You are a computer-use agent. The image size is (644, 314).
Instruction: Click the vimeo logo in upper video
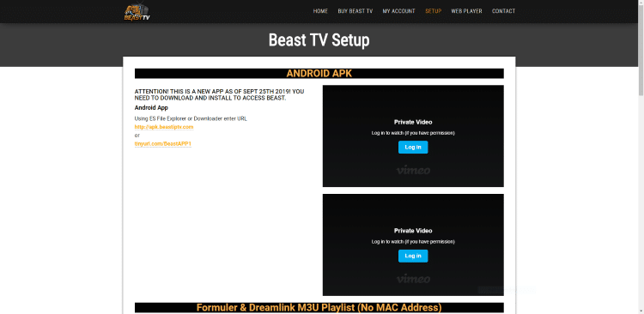(413, 170)
